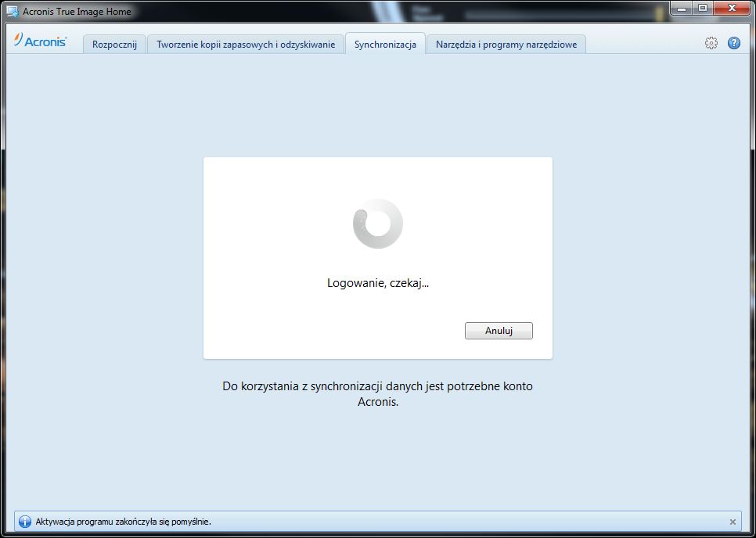
Task: Dismiss the activation notification bar
Action: coord(733,522)
